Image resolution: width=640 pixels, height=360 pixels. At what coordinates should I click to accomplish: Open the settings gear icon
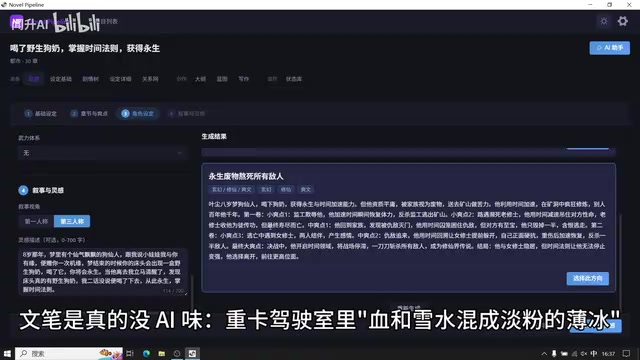coord(622,21)
